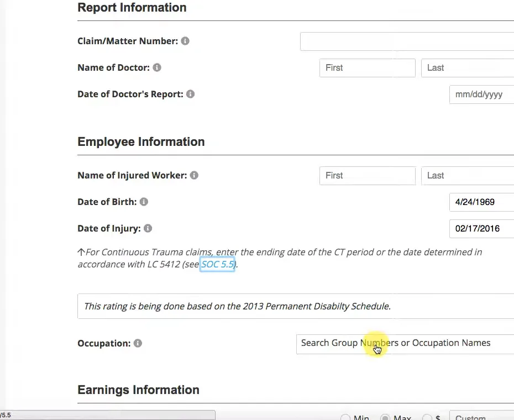Select the Date of Doctor's Report field
Image resolution: width=514 pixels, height=420 pixels.
[482, 95]
